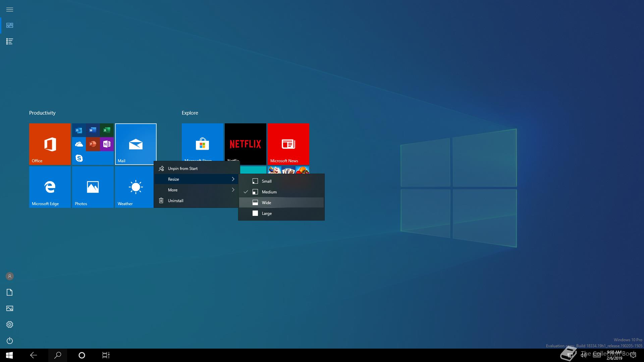The height and width of the screenshot is (362, 644).
Task: Open the Microsoft News tile
Action: click(x=288, y=144)
